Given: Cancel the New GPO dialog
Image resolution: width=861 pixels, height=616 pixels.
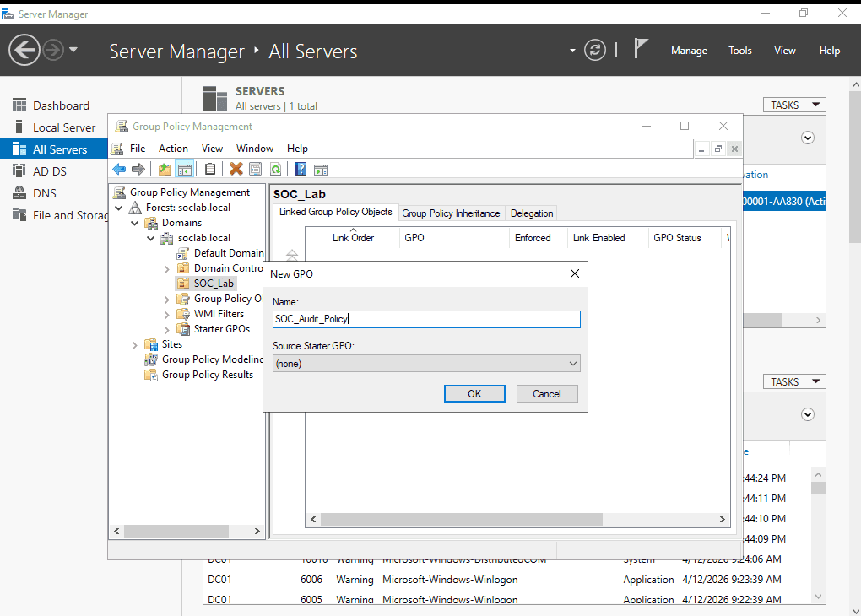Looking at the screenshot, I should 546,393.
